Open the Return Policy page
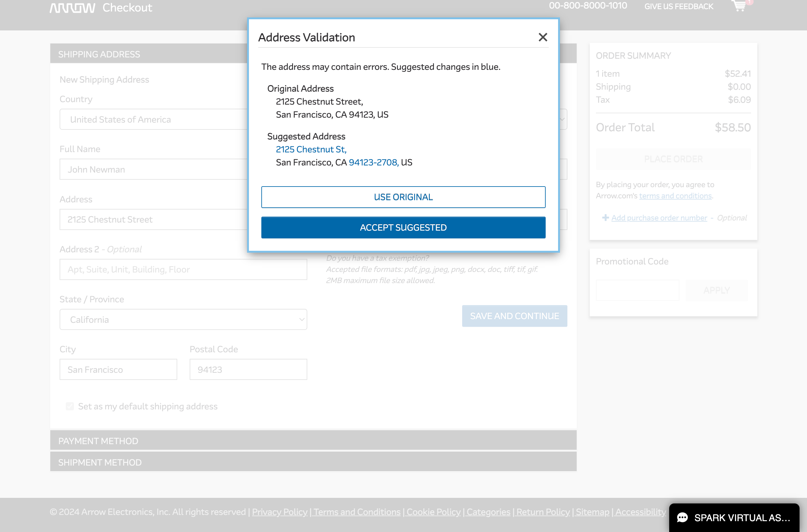 click(x=543, y=512)
